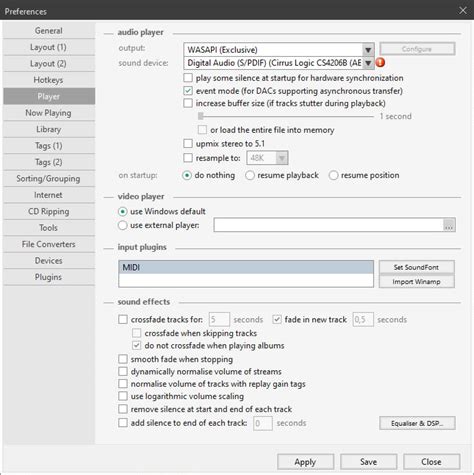Open Equaliser & DSP settings

tap(417, 423)
